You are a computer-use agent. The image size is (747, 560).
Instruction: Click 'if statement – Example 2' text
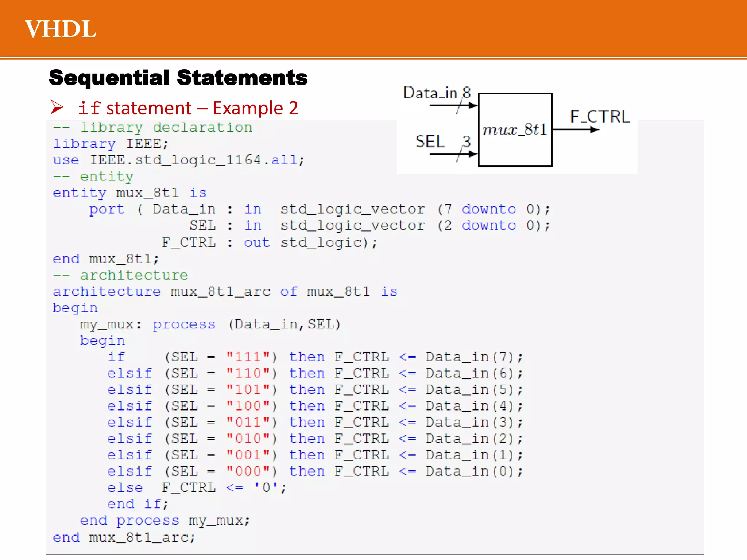click(x=188, y=108)
